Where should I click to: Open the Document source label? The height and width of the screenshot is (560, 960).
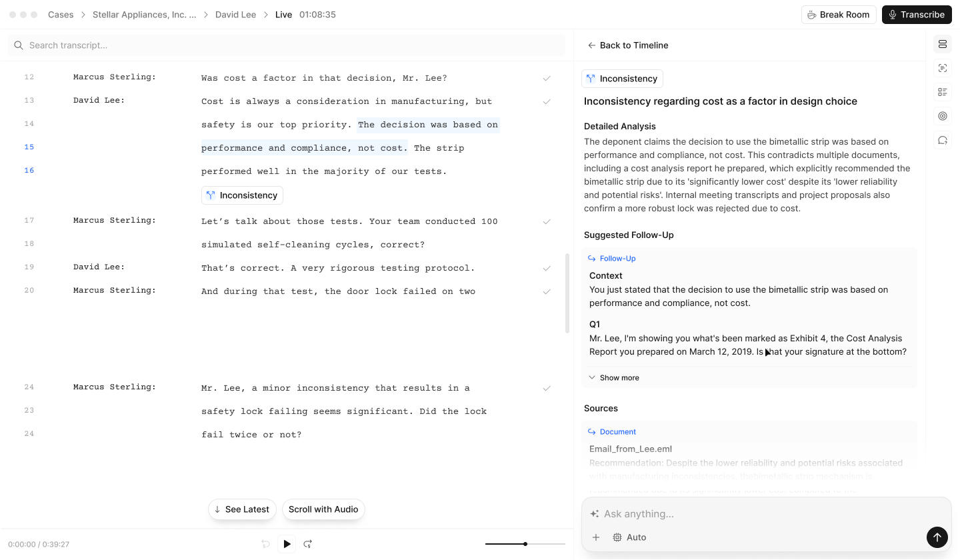tap(611, 432)
